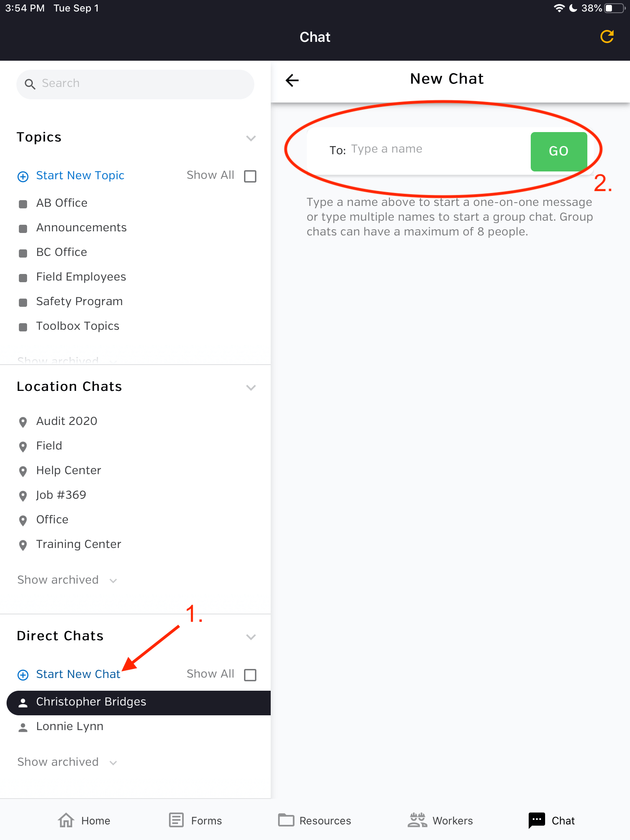Screen dimensions: 630x840
Task: Open the Workers tab icon
Action: pyautogui.click(x=417, y=820)
